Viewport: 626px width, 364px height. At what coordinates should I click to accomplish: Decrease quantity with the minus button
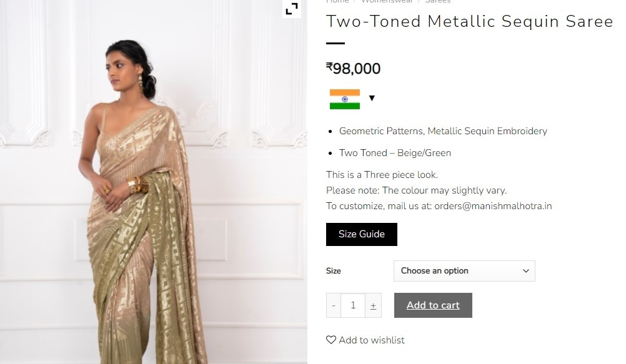334,305
